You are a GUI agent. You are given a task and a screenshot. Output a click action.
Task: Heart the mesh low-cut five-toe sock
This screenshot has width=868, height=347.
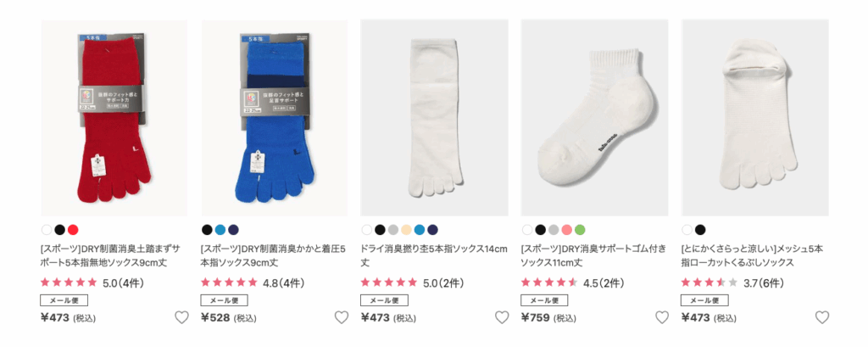click(822, 317)
